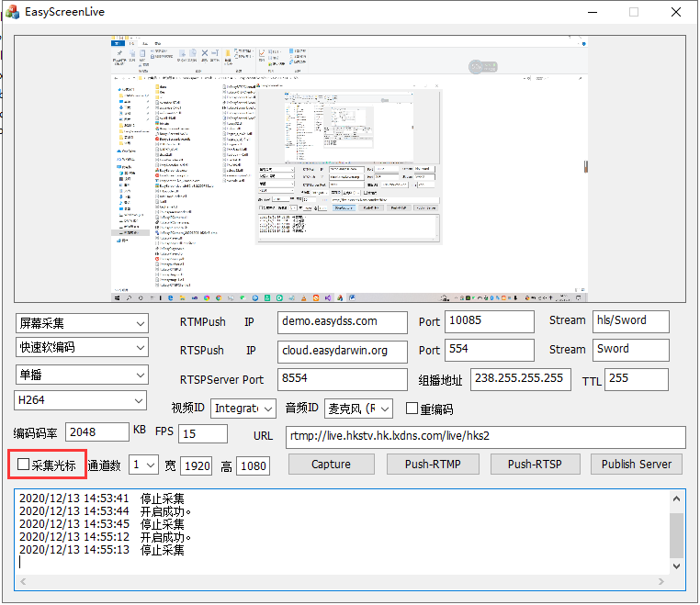The height and width of the screenshot is (605, 700).
Task: Click log entry 14:53:44 开启成功
Action: pyautogui.click(x=106, y=511)
